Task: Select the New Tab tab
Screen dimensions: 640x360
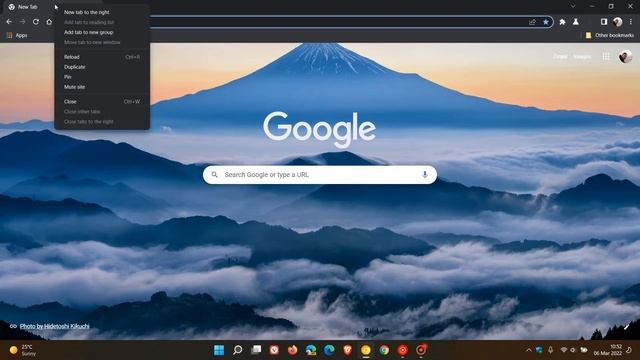Action: pos(29,7)
